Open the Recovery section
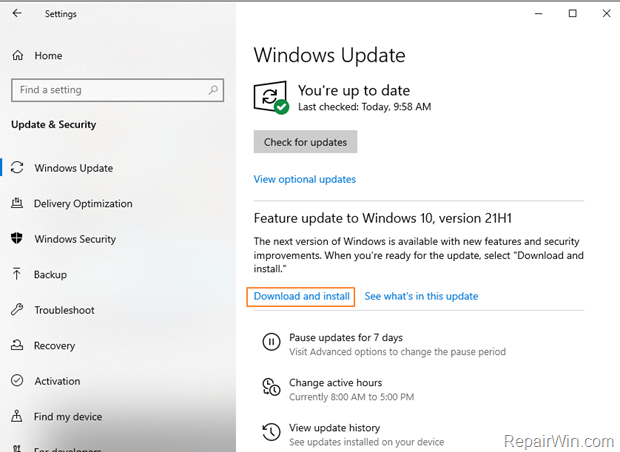This screenshot has height=452, width=620. coord(54,346)
